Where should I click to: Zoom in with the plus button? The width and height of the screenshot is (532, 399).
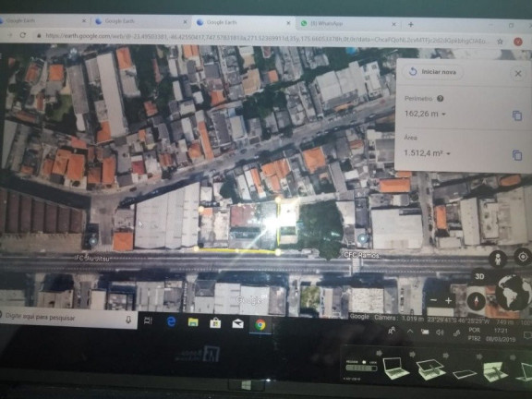449,300
